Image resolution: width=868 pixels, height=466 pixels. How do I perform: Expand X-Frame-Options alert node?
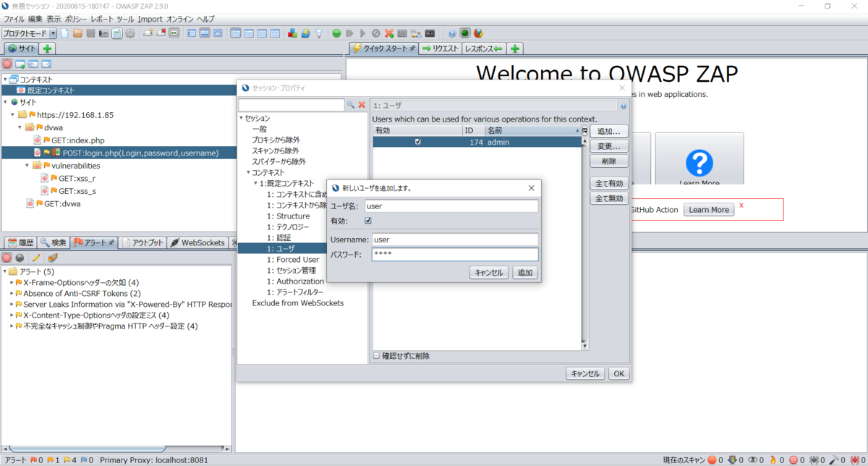[12, 282]
